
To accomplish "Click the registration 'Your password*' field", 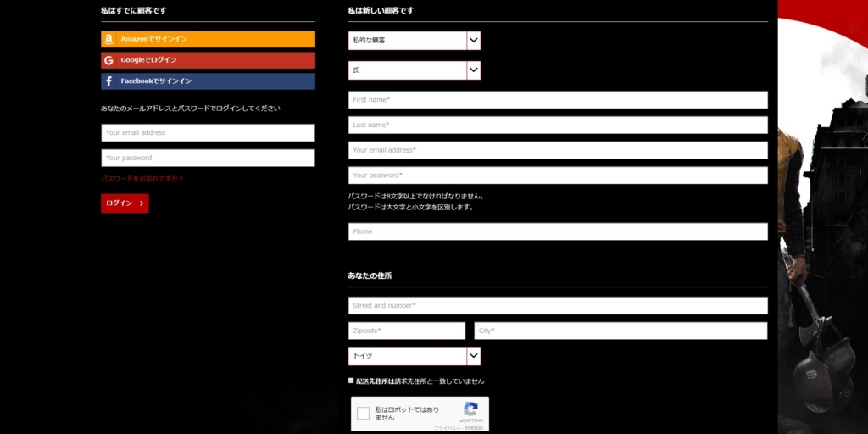I will point(558,175).
